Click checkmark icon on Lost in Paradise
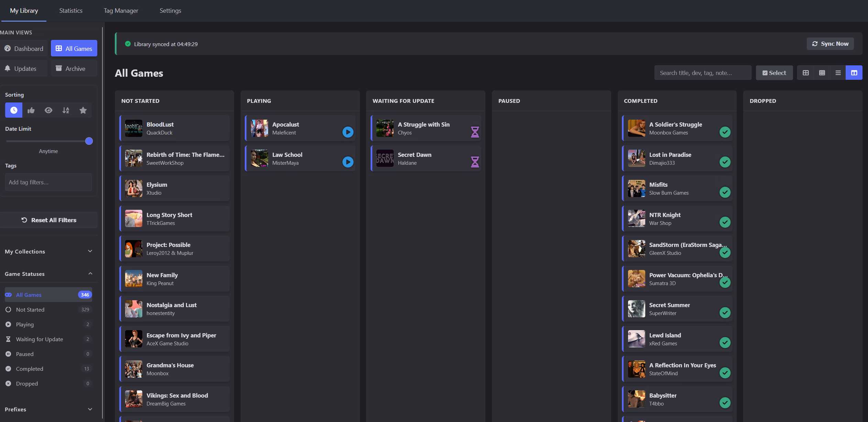 [x=725, y=162]
